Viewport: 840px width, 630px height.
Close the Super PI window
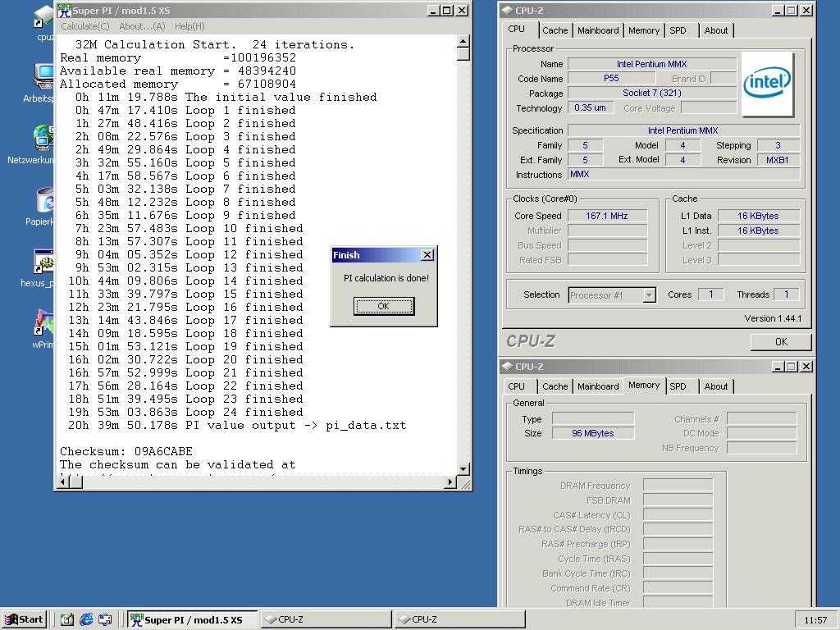click(462, 11)
